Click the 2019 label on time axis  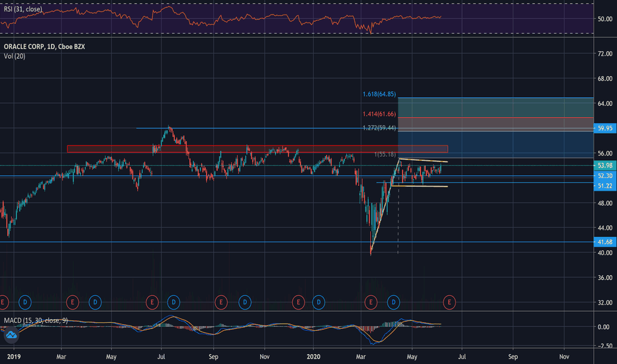[x=14, y=357]
